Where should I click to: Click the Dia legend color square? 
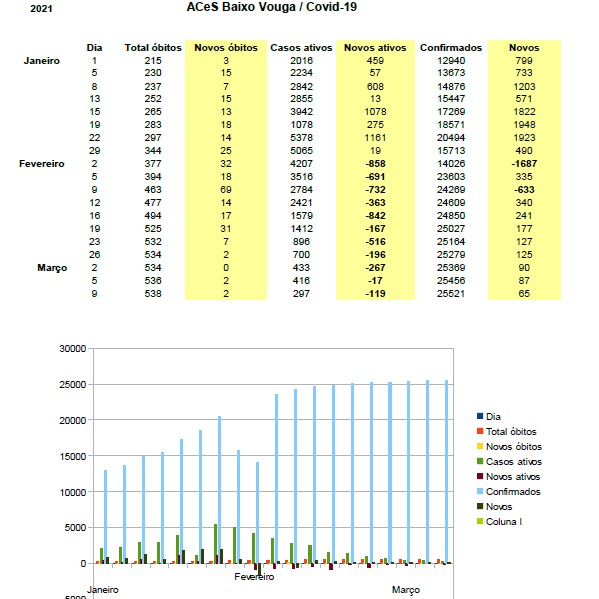coord(480,416)
